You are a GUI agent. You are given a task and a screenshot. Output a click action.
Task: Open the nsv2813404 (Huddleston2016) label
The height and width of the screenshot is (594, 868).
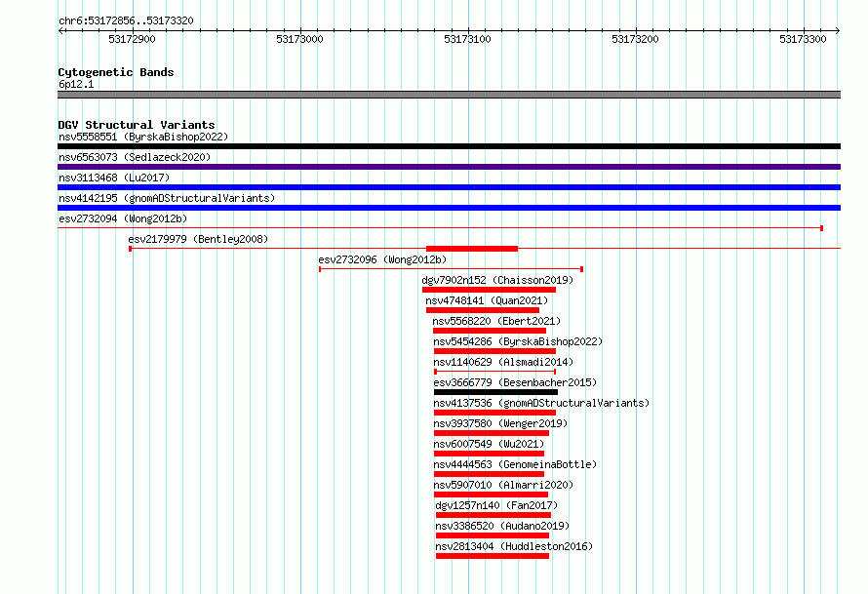click(514, 546)
